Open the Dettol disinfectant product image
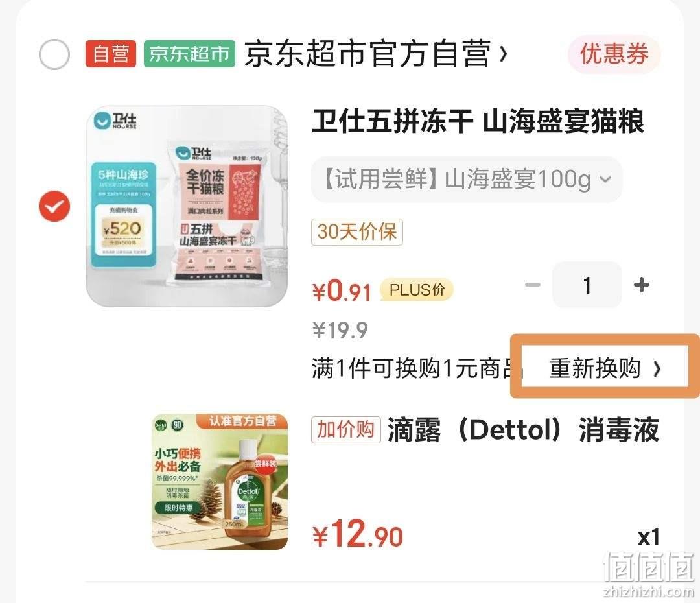The height and width of the screenshot is (603, 700). 220,482
